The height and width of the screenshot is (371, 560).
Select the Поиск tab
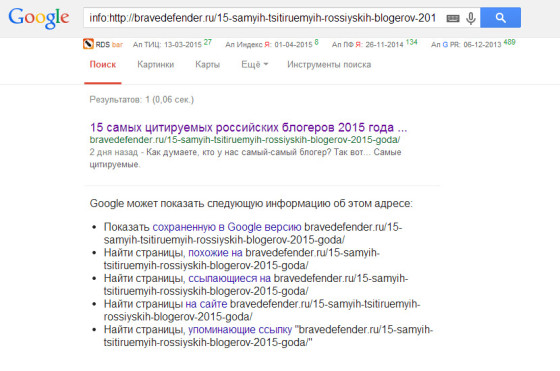coord(103,65)
